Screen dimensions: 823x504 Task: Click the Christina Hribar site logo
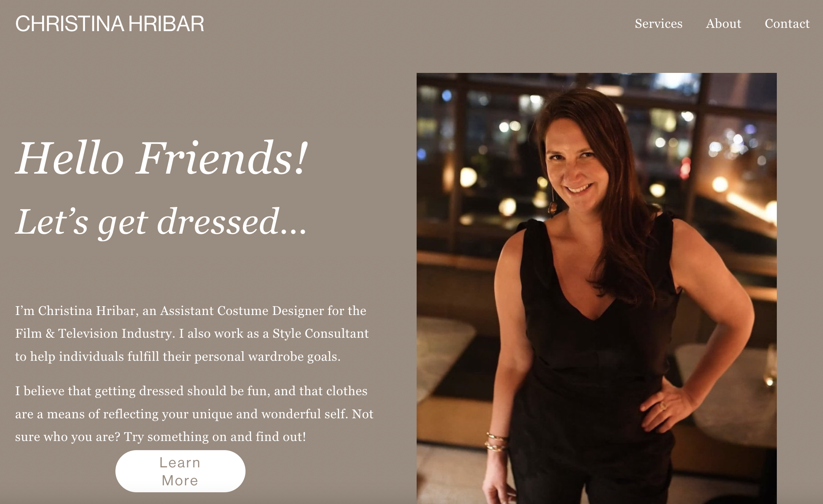110,24
